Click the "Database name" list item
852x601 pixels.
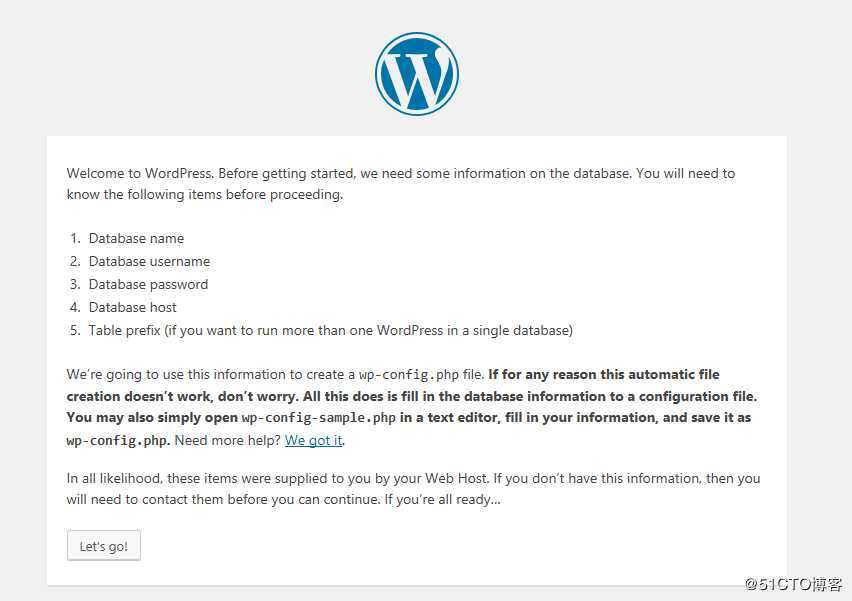point(136,239)
